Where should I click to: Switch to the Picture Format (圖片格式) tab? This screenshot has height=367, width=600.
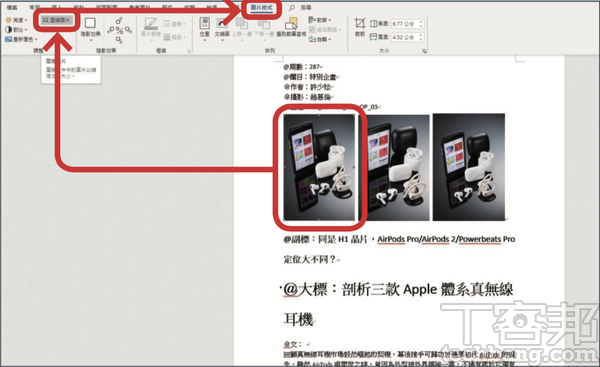pos(262,7)
